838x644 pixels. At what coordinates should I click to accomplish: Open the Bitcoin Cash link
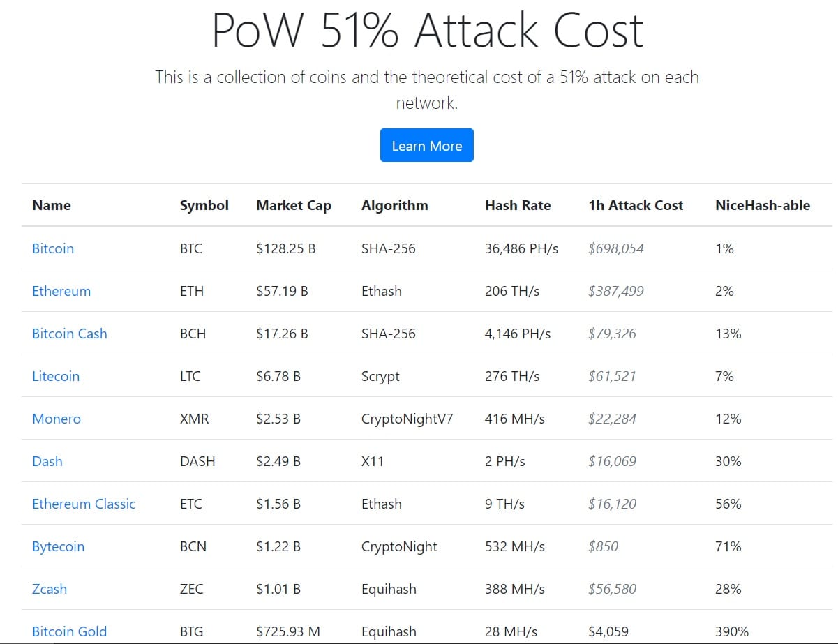click(70, 334)
